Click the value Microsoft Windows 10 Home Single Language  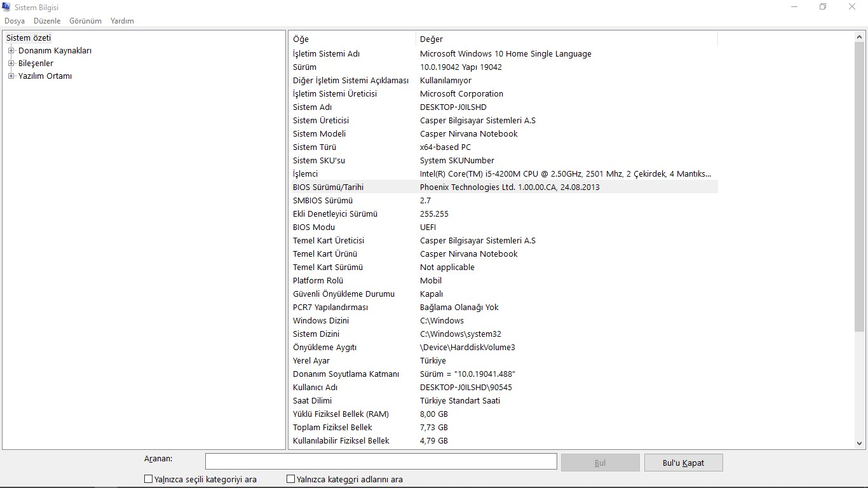pyautogui.click(x=506, y=54)
